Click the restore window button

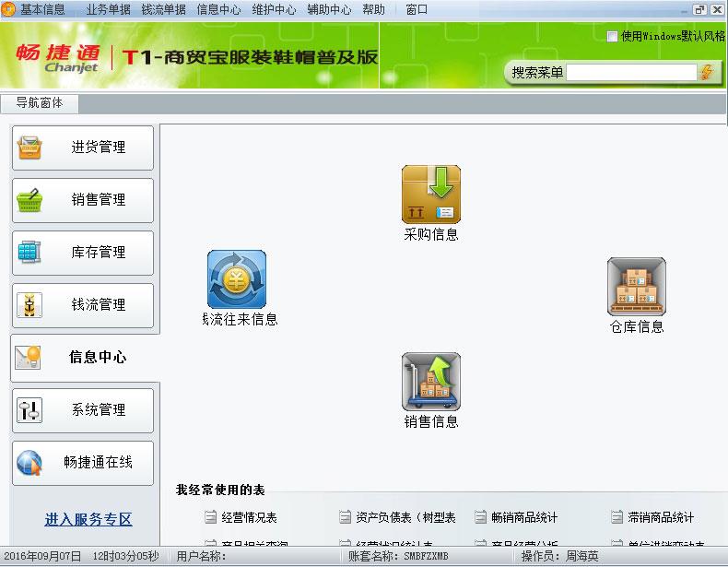coord(699,9)
